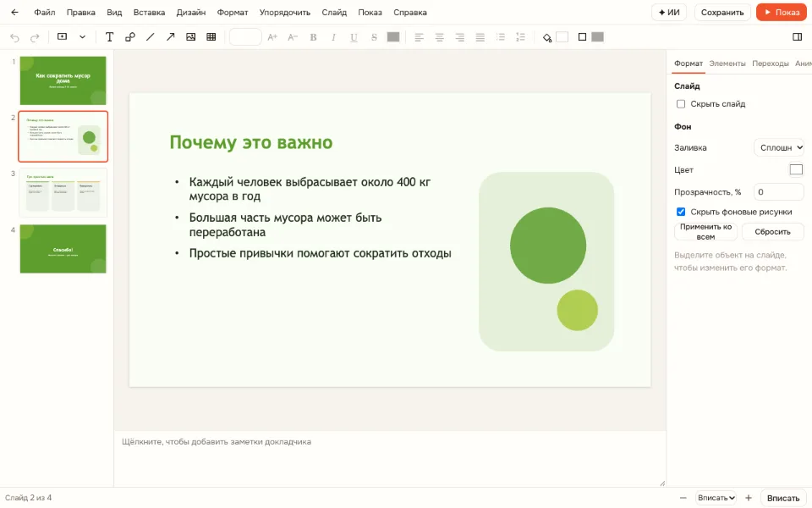The width and height of the screenshot is (812, 508).
Task: Open the Файл menu
Action: [x=45, y=12]
